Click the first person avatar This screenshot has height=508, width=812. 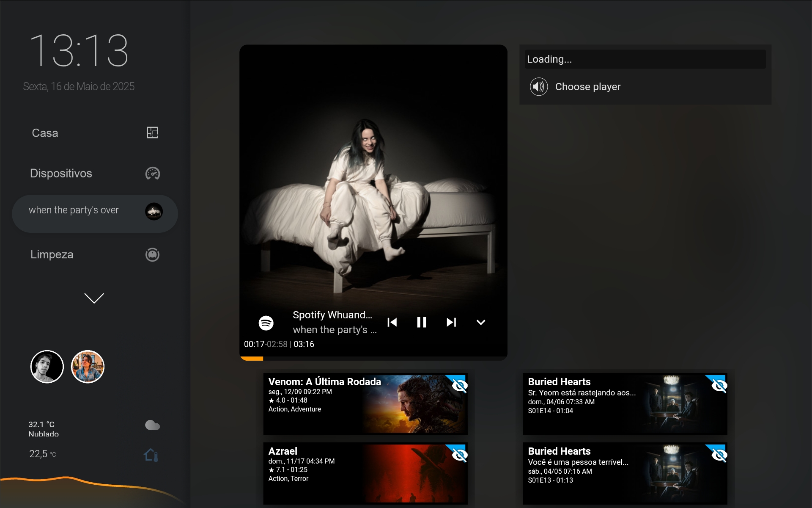(47, 367)
